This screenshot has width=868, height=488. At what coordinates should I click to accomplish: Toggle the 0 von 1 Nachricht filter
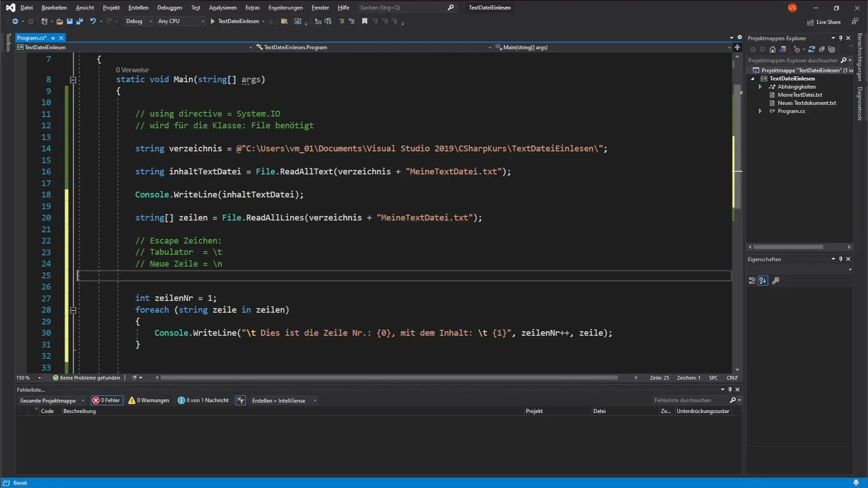203,400
